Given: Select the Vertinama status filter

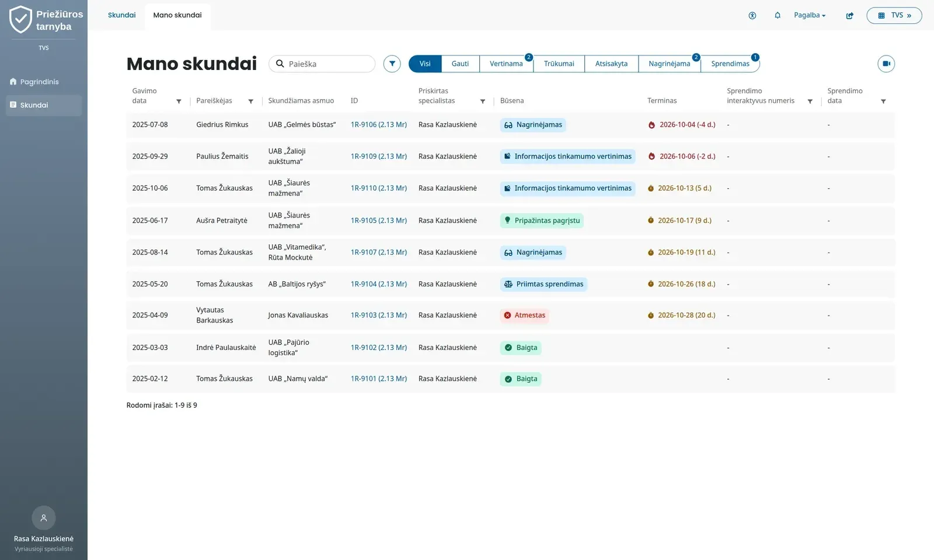Looking at the screenshot, I should pos(506,64).
